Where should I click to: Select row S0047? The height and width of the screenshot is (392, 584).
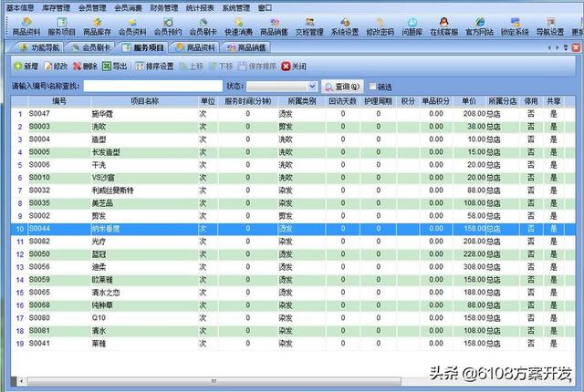coord(293,114)
